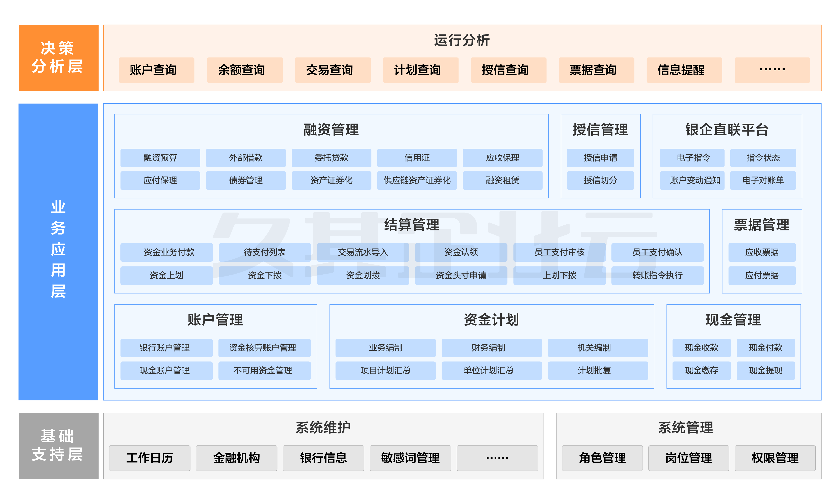The width and height of the screenshot is (840, 504).
Task: Open the 票据查询 module
Action: pyautogui.click(x=596, y=70)
